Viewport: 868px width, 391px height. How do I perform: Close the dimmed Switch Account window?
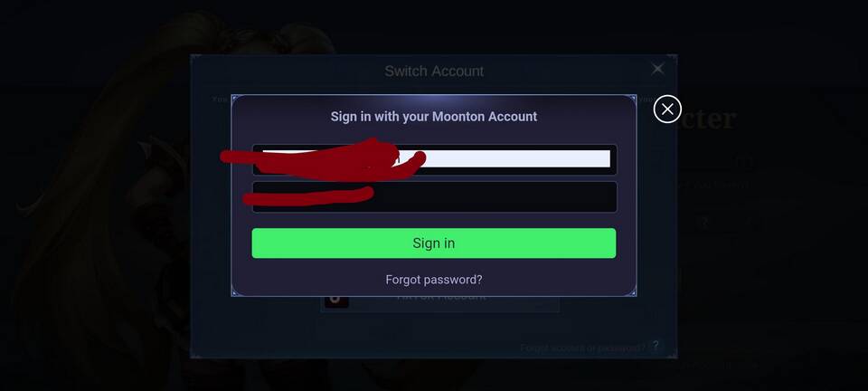pyautogui.click(x=657, y=69)
